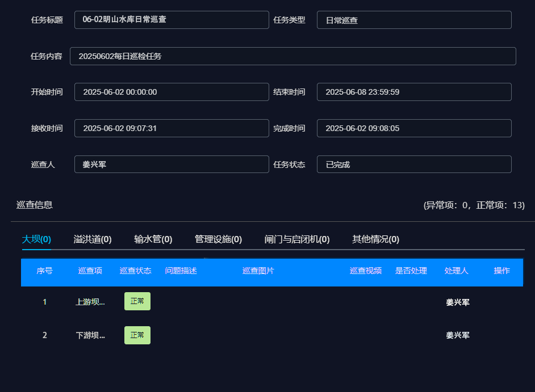Switch to the 溢洪道(0) tab
Image resolution: width=535 pixels, height=392 pixels.
point(93,239)
